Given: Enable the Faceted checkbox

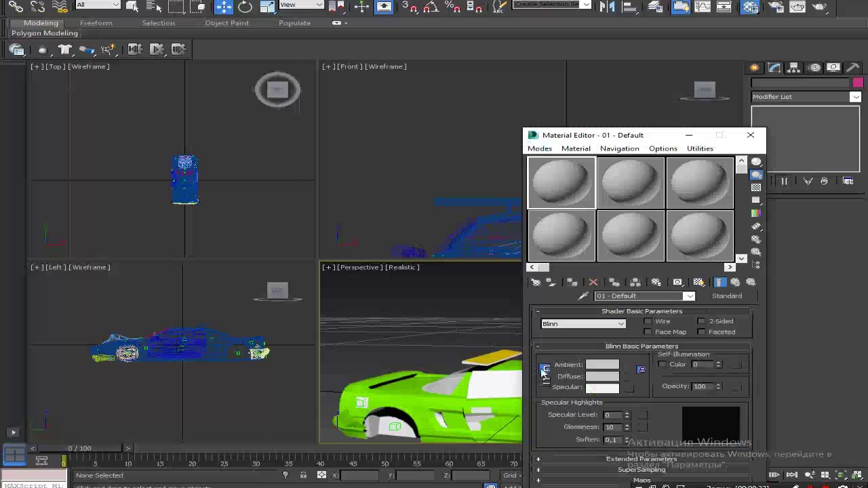Looking at the screenshot, I should click(x=701, y=332).
